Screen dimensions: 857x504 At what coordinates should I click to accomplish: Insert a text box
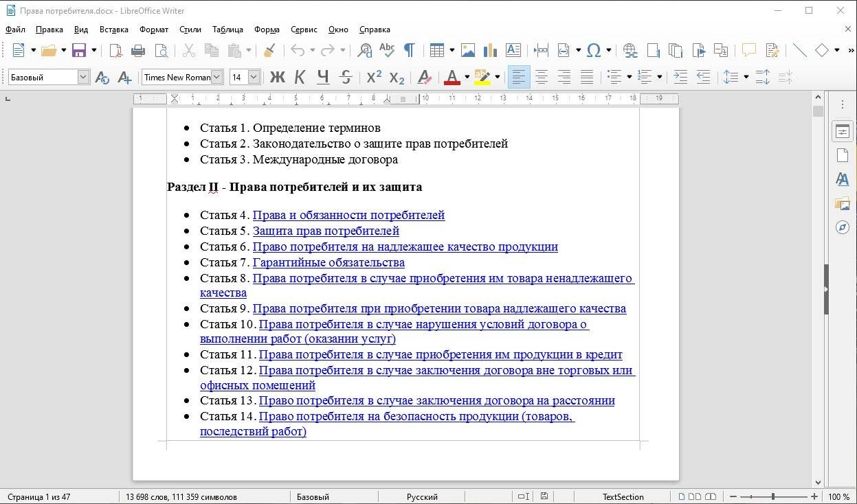(513, 50)
